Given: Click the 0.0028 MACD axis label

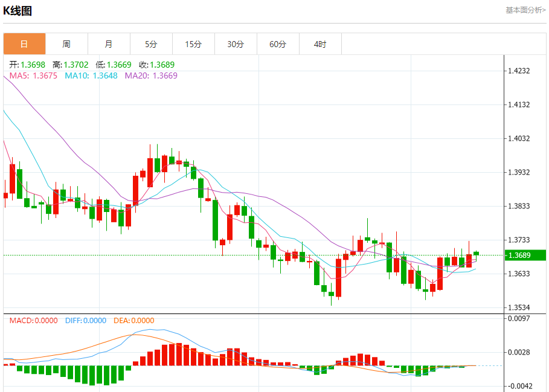Looking at the screenshot, I should click(519, 353).
